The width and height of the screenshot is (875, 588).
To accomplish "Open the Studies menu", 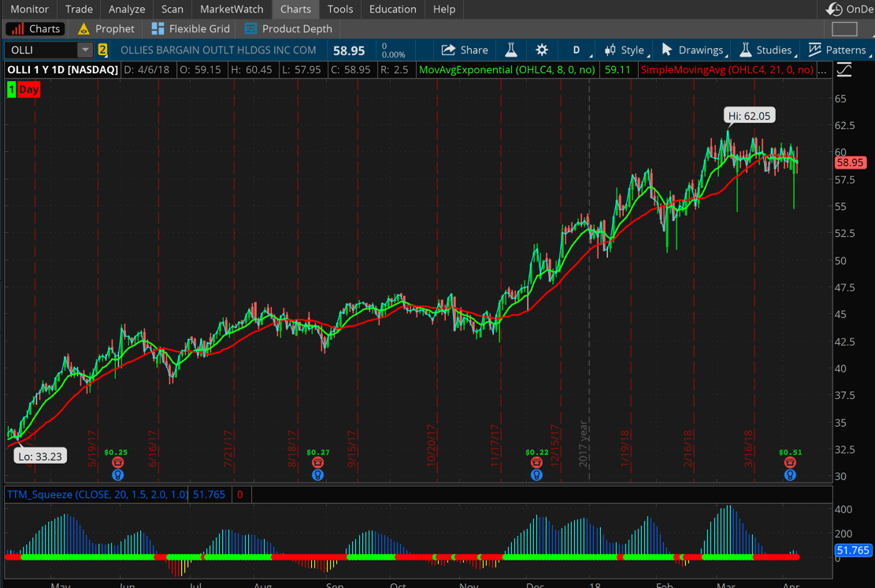I will pos(767,50).
